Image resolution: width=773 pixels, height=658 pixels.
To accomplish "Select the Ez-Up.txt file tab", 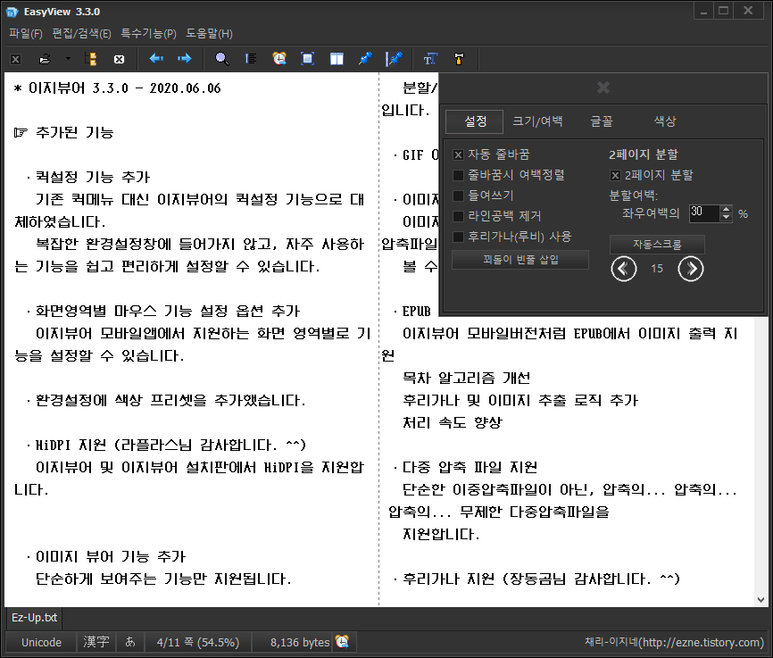I will tap(34, 618).
